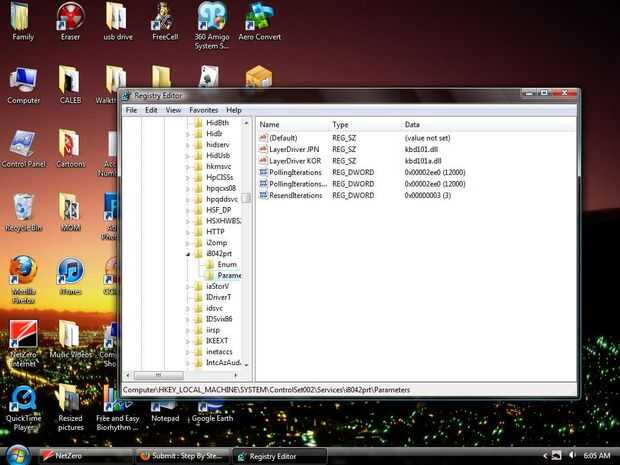Click the Windows Start orb

[17, 455]
